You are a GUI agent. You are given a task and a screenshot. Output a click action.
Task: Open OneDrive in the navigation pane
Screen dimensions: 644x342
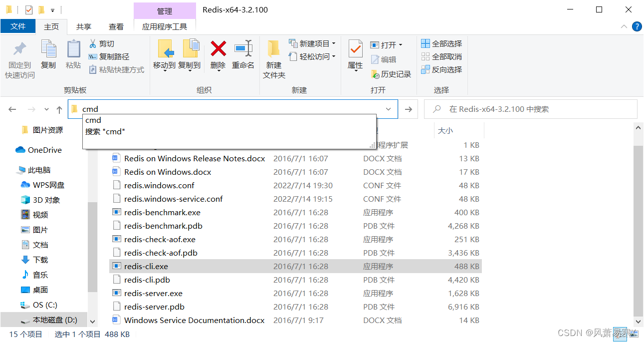39,150
